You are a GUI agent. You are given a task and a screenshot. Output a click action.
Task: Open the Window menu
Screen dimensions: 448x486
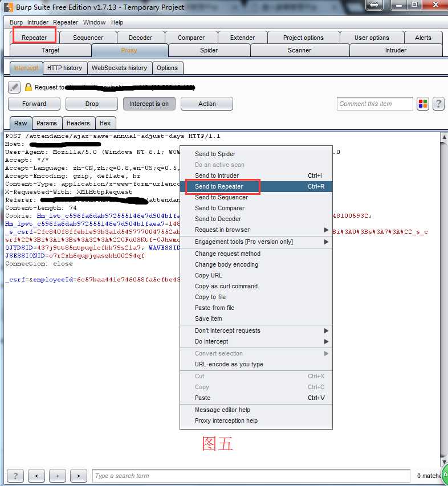[x=94, y=22]
